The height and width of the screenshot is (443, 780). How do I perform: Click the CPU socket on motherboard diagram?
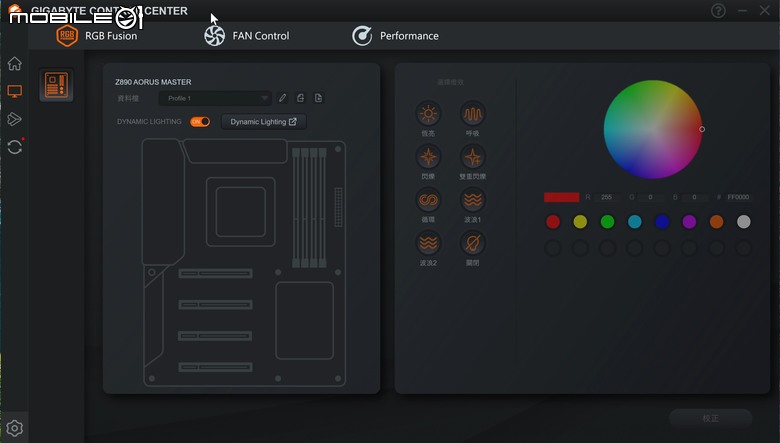(241, 212)
